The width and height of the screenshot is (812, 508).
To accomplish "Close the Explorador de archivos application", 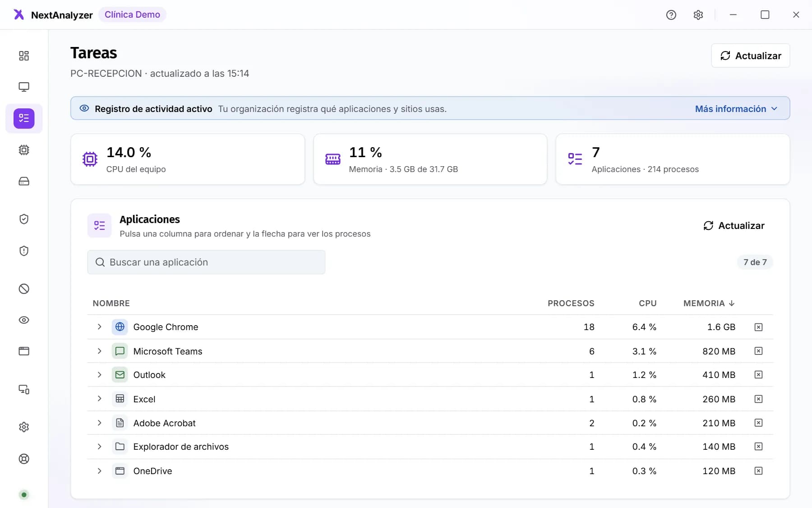I will (759, 447).
